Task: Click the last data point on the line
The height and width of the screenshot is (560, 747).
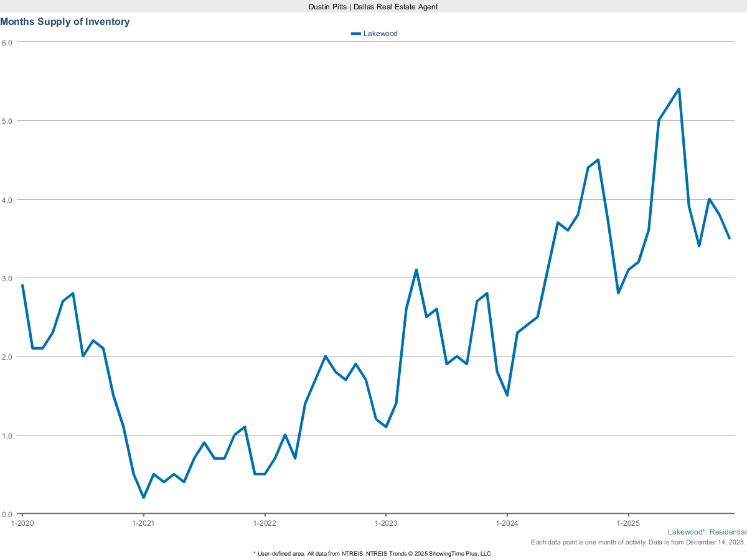Action: pos(729,238)
